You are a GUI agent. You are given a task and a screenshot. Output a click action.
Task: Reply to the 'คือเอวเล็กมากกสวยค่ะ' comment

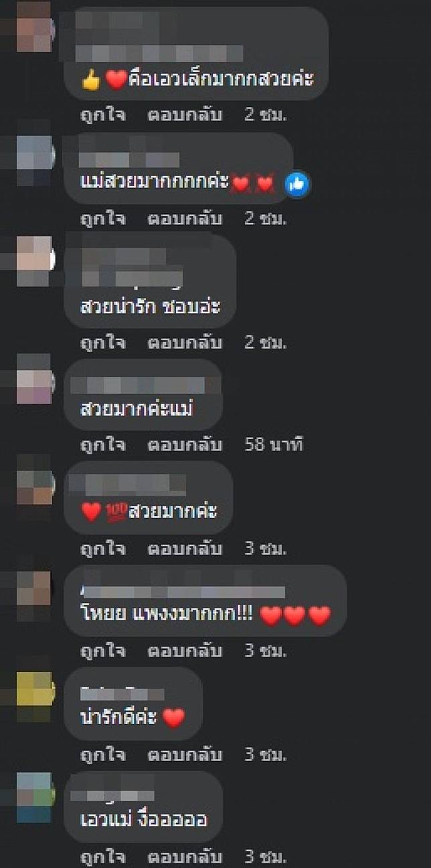[185, 115]
